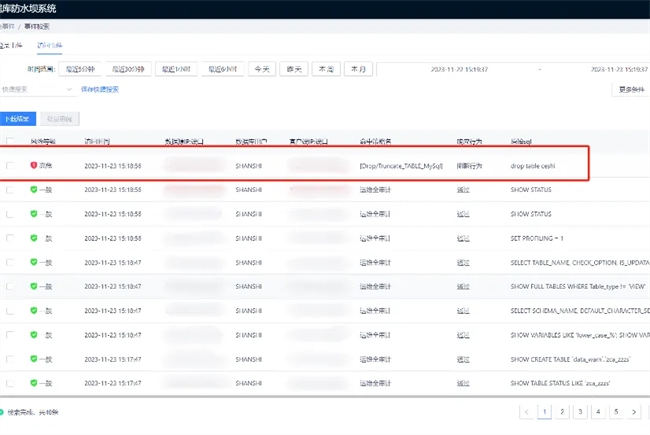Filter by 最近1小时 time range

(176, 69)
